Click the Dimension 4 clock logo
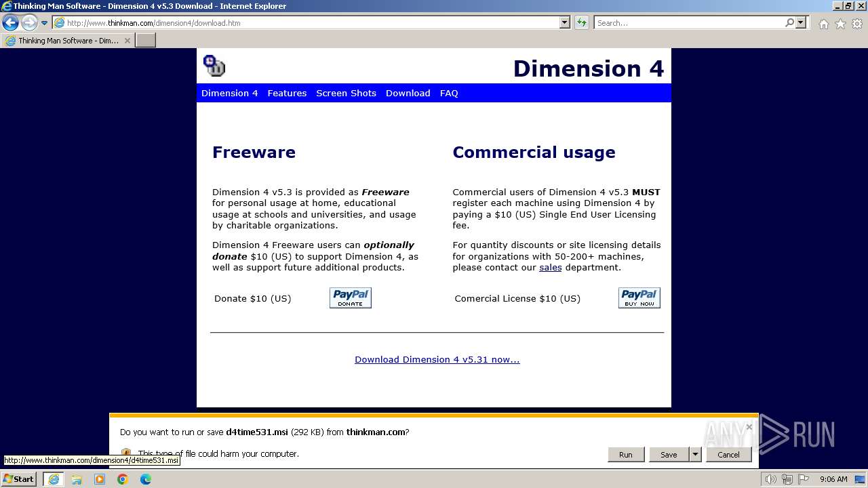Screen dimensions: 868x488 click(x=214, y=66)
